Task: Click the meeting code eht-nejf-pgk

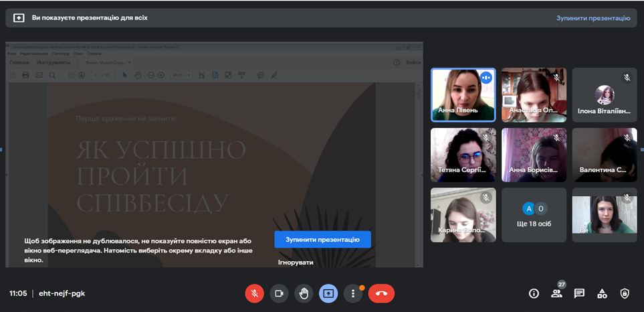Action: click(62, 293)
